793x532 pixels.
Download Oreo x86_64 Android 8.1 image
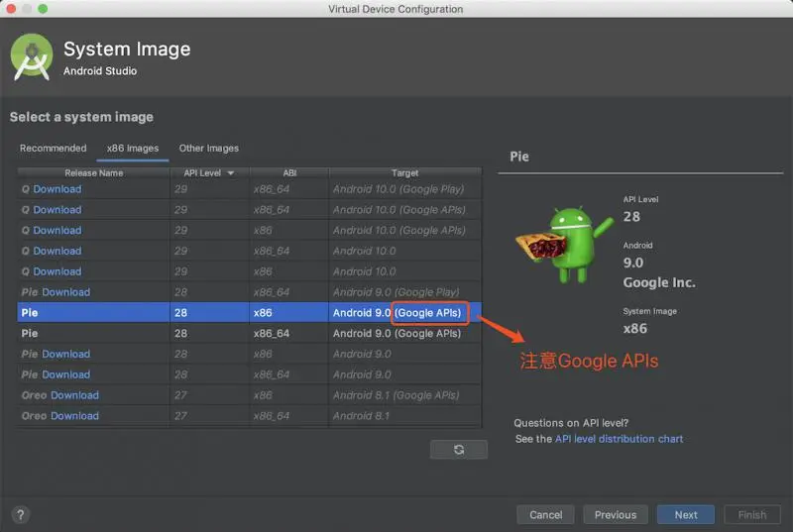click(x=74, y=416)
